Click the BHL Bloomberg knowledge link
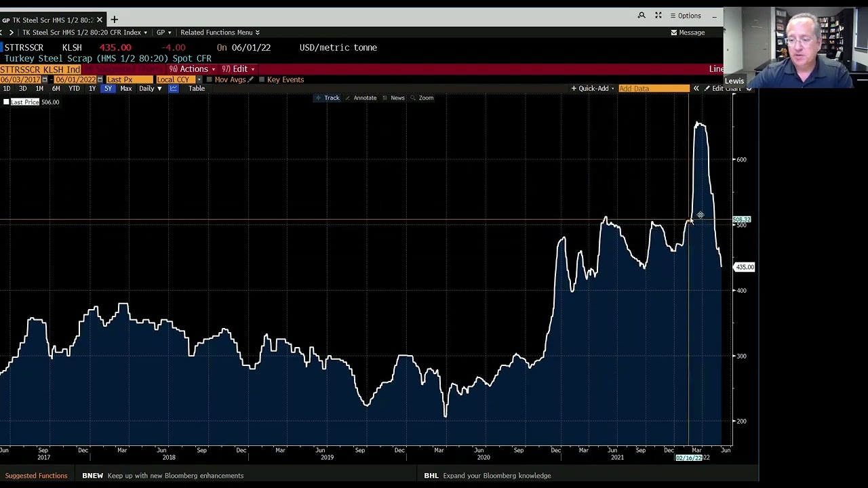This screenshot has width=868, height=488. [x=488, y=476]
